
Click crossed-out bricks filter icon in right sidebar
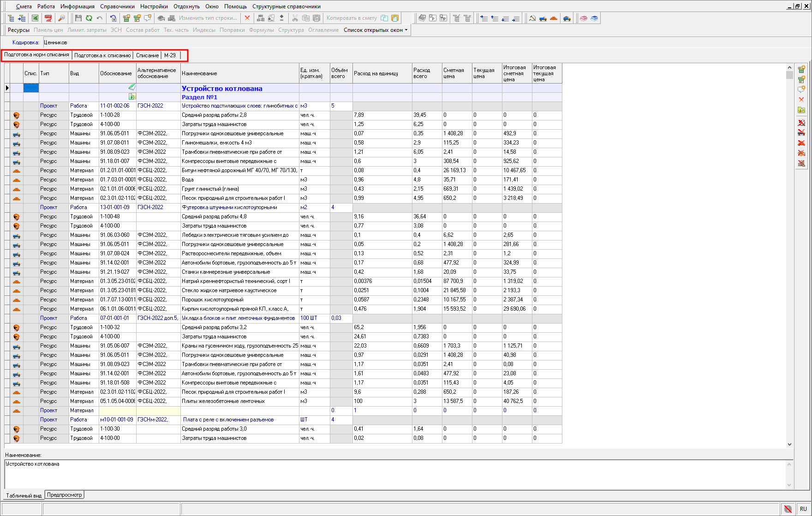801,143
